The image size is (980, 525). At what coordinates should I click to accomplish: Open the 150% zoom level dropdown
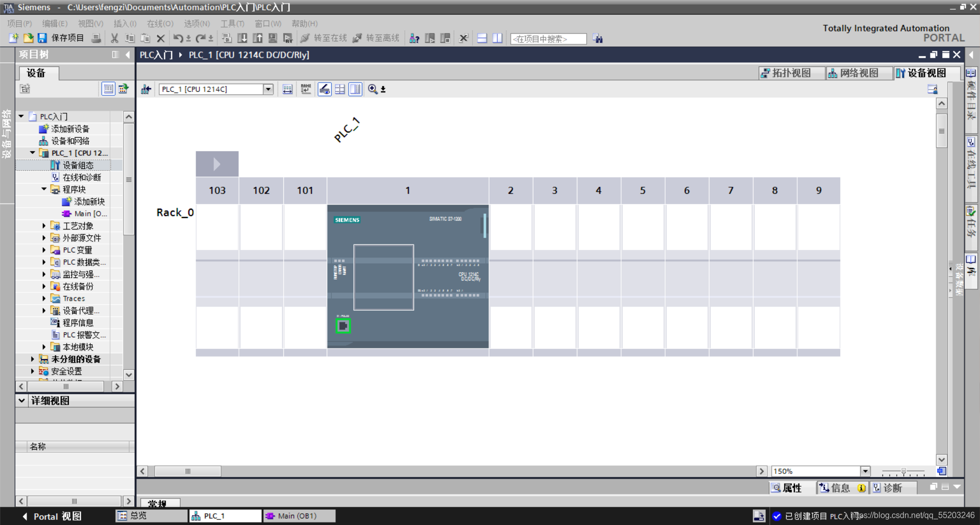tap(865, 471)
